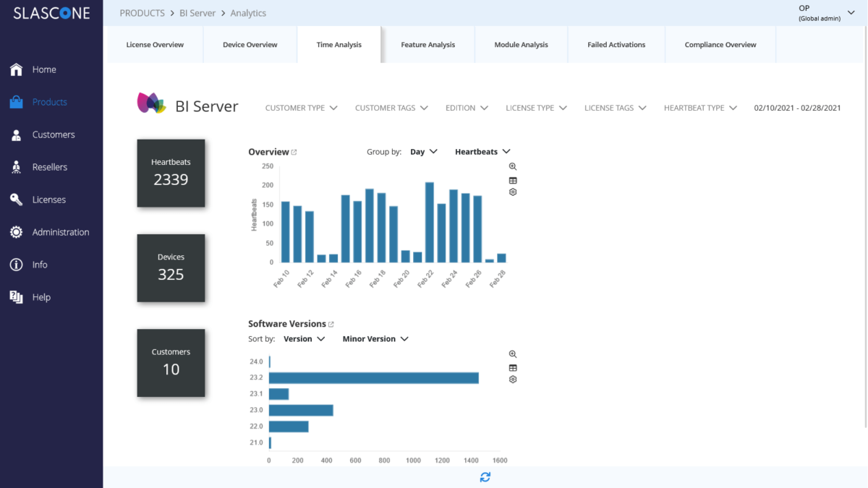This screenshot has width=868, height=488.
Task: Refresh the analytics data
Action: coord(485,477)
